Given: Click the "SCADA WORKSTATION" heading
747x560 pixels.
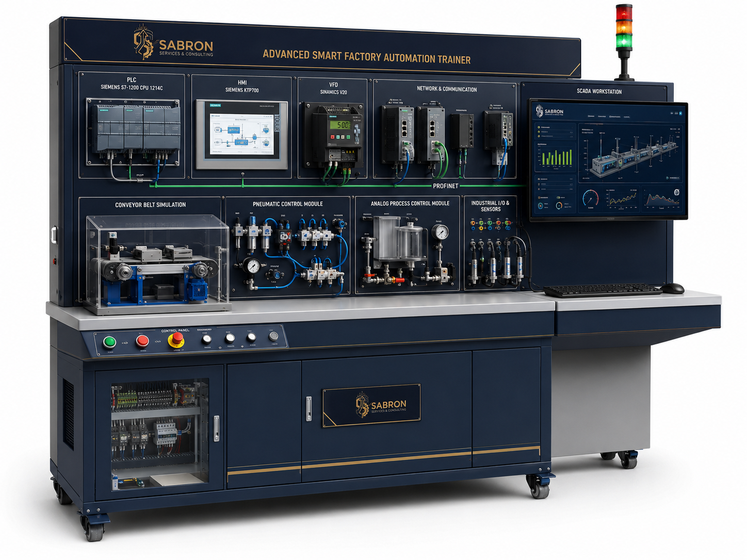Looking at the screenshot, I should [599, 91].
